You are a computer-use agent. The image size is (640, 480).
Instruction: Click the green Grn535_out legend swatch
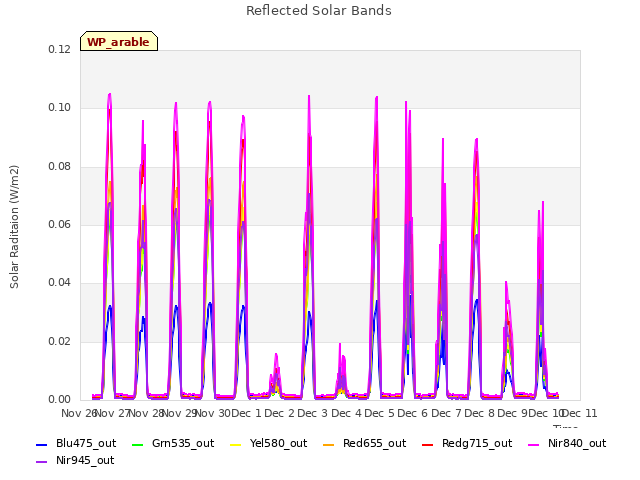(138, 444)
